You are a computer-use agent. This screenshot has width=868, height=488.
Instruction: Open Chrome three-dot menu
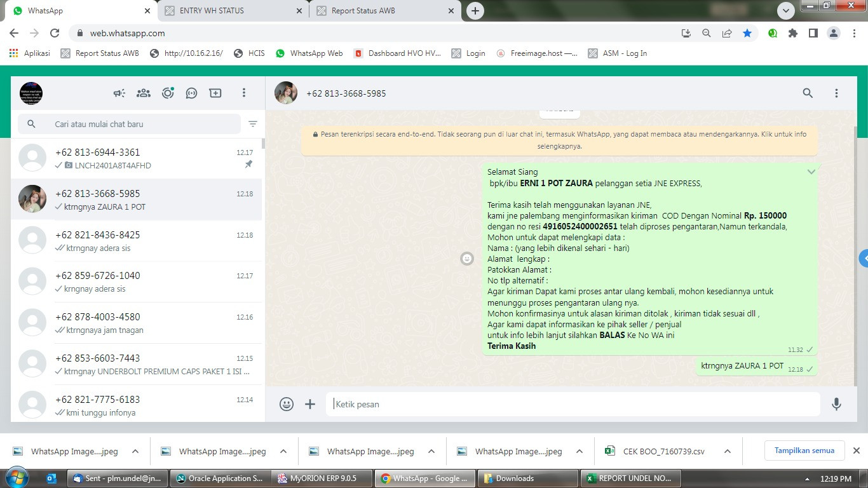point(853,33)
